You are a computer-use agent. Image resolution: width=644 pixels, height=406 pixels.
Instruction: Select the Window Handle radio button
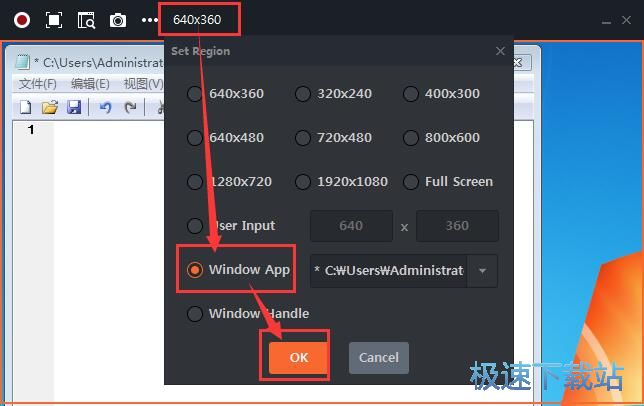pyautogui.click(x=194, y=314)
